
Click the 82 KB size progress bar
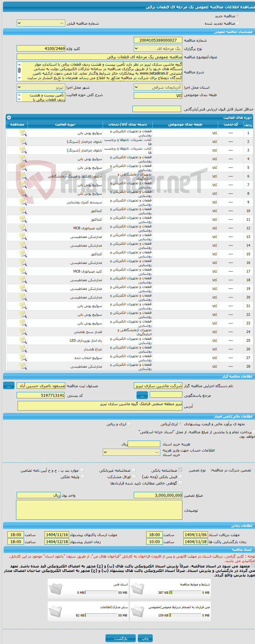(x=101, y=615)
